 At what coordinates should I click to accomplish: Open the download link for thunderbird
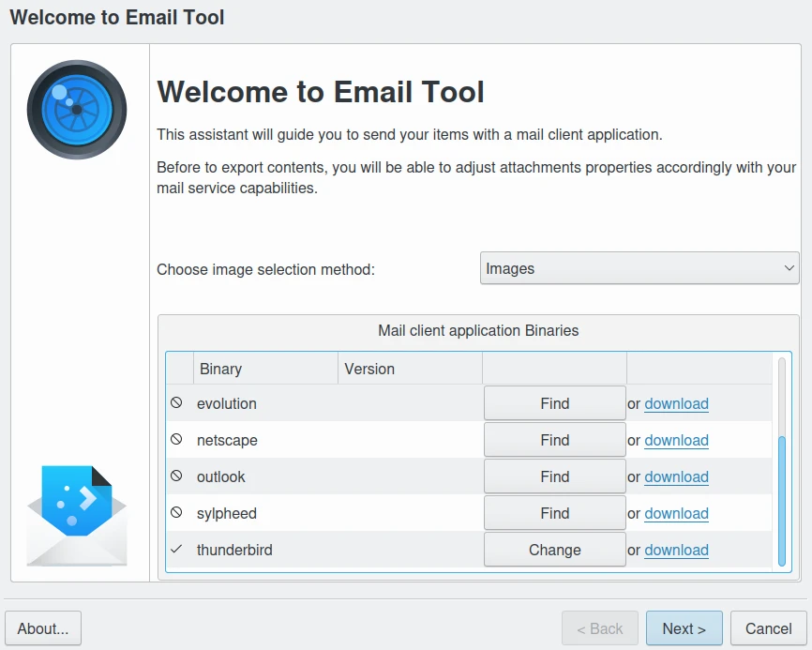pos(676,551)
